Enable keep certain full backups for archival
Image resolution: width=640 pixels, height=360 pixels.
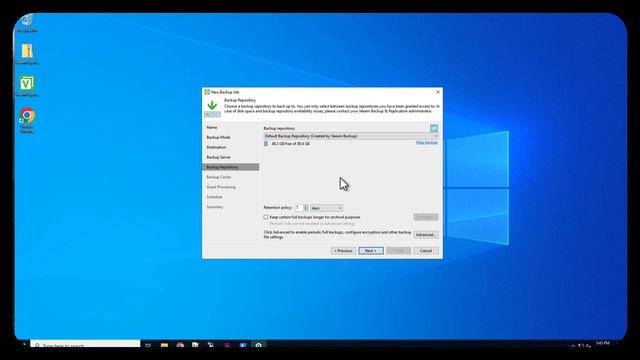click(x=266, y=217)
